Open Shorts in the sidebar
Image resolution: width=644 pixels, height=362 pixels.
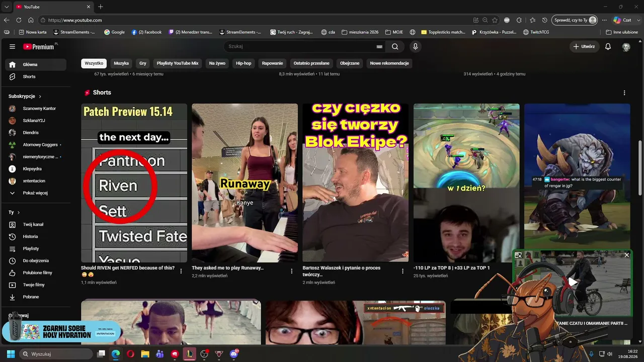coord(36,76)
